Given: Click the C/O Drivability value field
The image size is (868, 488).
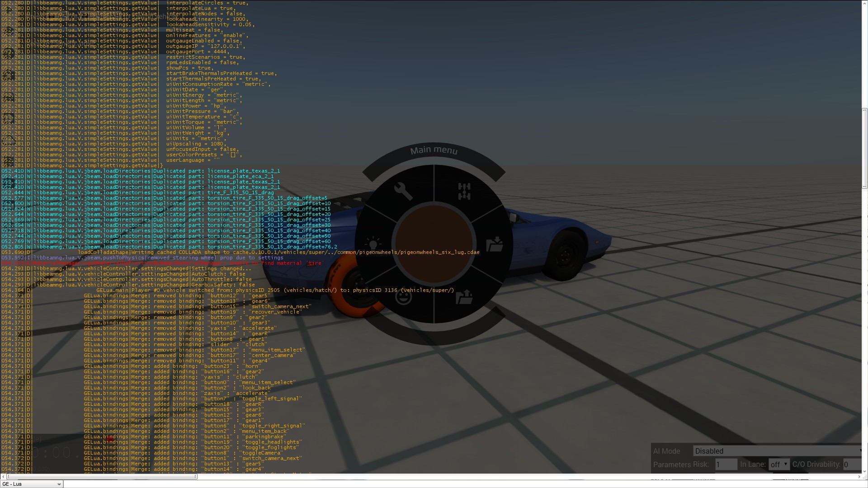Looking at the screenshot, I should pos(851,464).
